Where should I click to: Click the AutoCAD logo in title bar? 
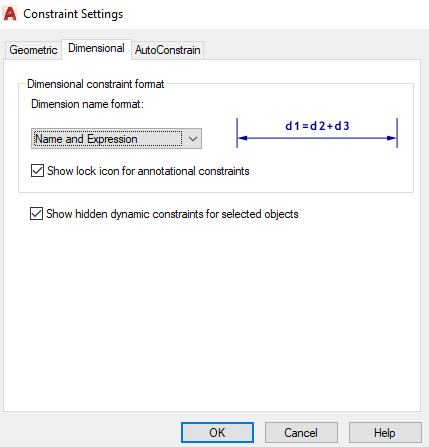10,14
